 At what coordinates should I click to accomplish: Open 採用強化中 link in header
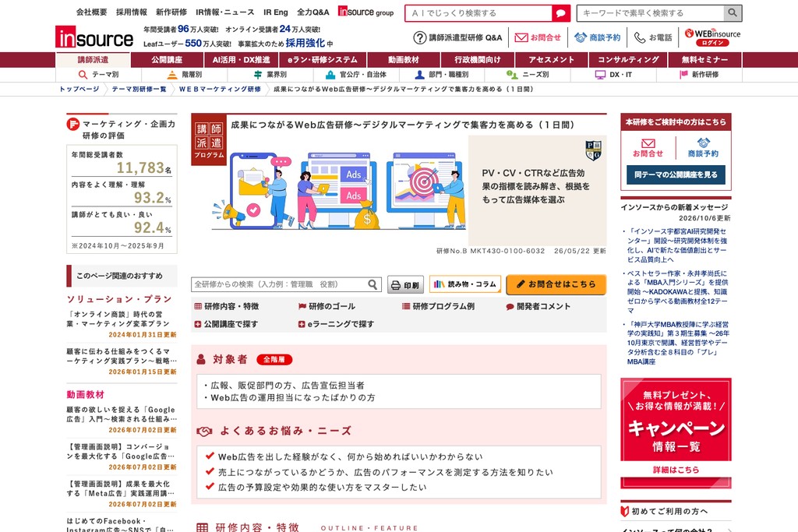309,44
